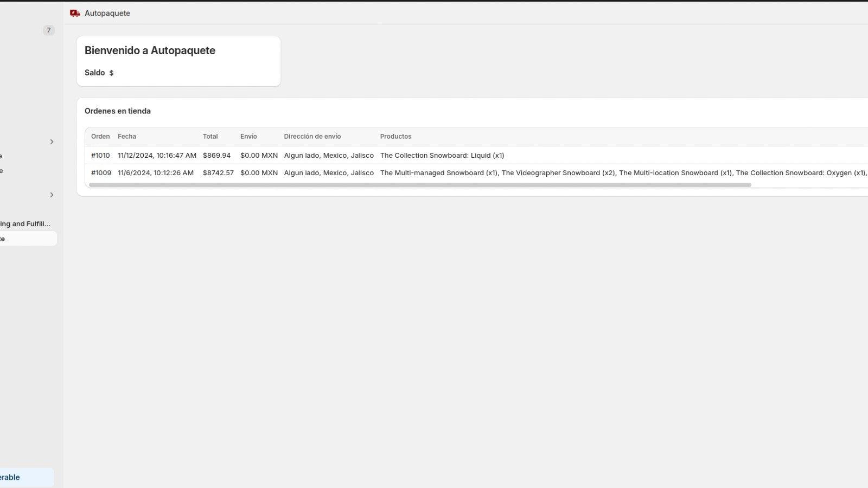Click the badge showing 7 in sidebar
868x488 pixels.
48,30
